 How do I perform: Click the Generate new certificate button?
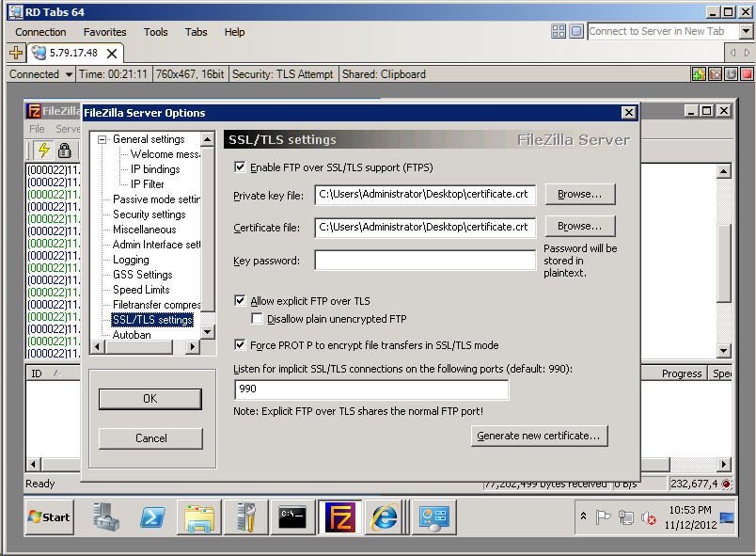[x=539, y=436]
